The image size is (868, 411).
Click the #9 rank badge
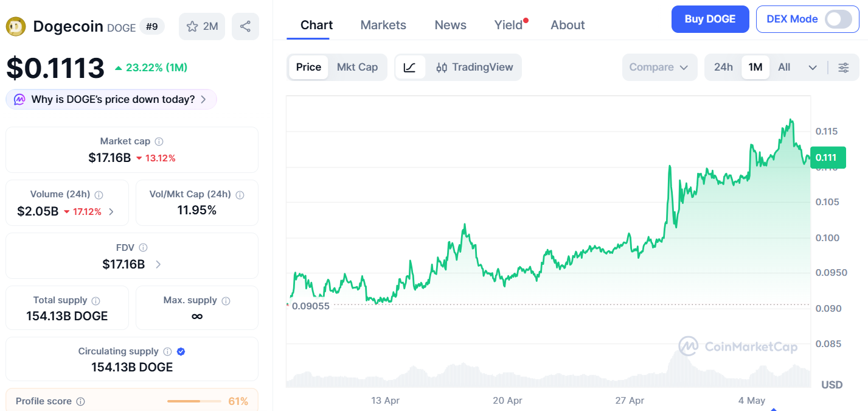[x=151, y=26]
